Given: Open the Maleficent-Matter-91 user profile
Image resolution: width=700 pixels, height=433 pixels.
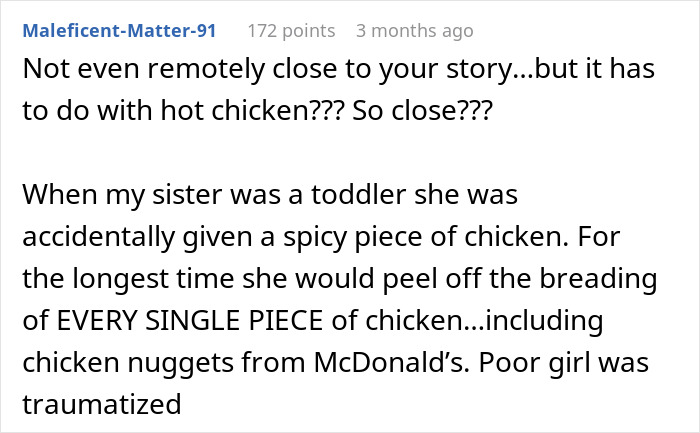Looking at the screenshot, I should [119, 31].
